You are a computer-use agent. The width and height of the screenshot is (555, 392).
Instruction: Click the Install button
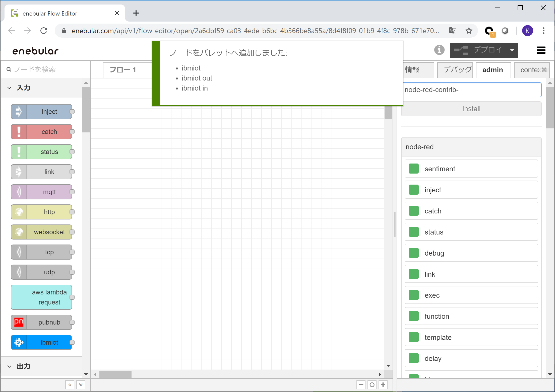[471, 109]
